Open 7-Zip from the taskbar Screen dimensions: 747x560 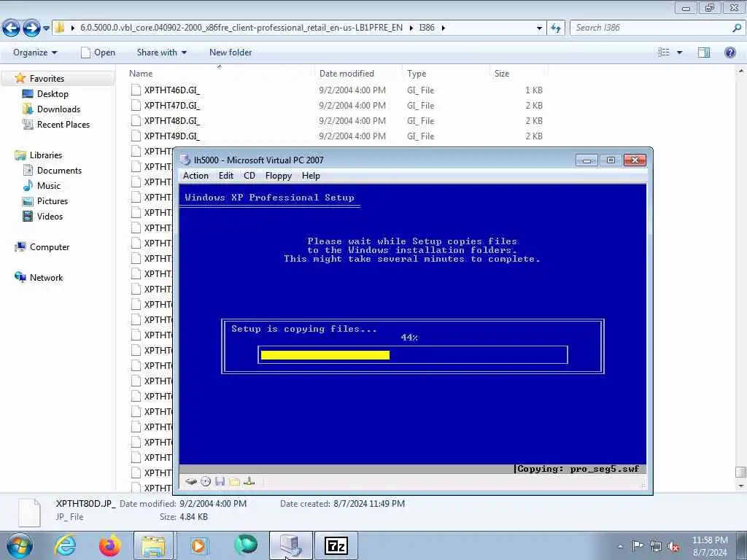click(336, 545)
